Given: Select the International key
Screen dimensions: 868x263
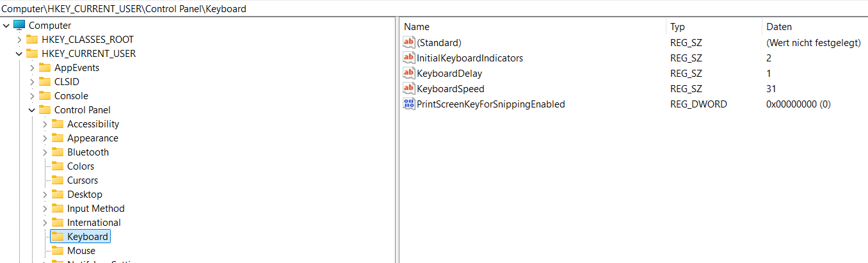Looking at the screenshot, I should pyautogui.click(x=94, y=223).
